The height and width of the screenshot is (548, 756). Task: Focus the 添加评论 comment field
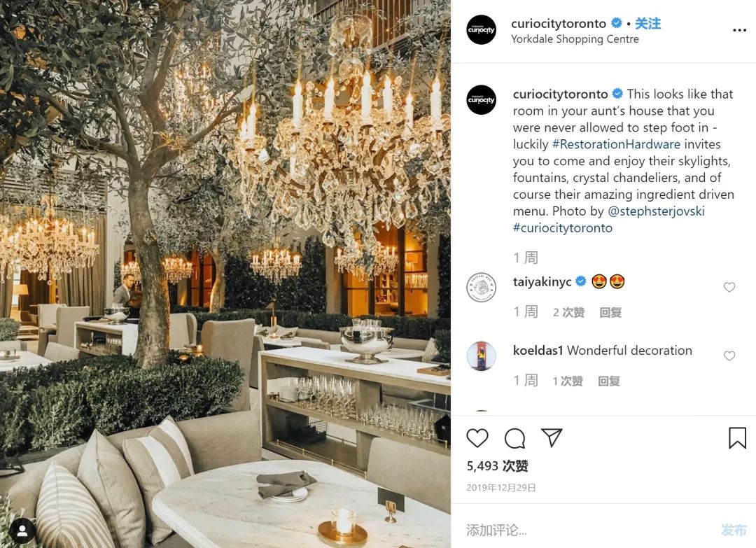[588, 531]
